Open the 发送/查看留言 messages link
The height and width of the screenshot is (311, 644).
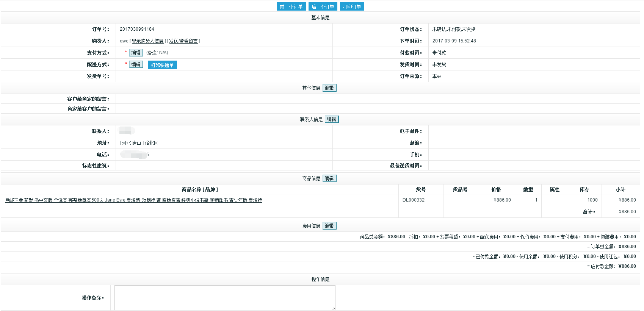[183, 41]
